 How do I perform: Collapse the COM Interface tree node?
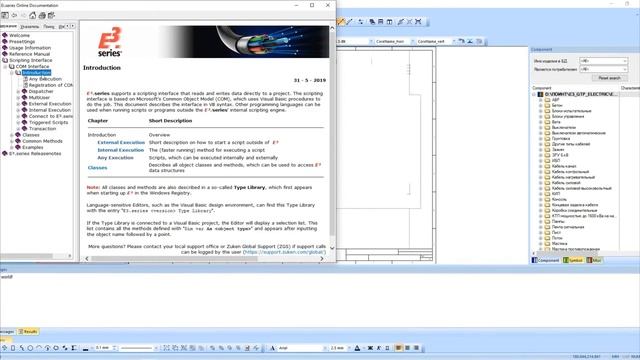tap(5, 67)
